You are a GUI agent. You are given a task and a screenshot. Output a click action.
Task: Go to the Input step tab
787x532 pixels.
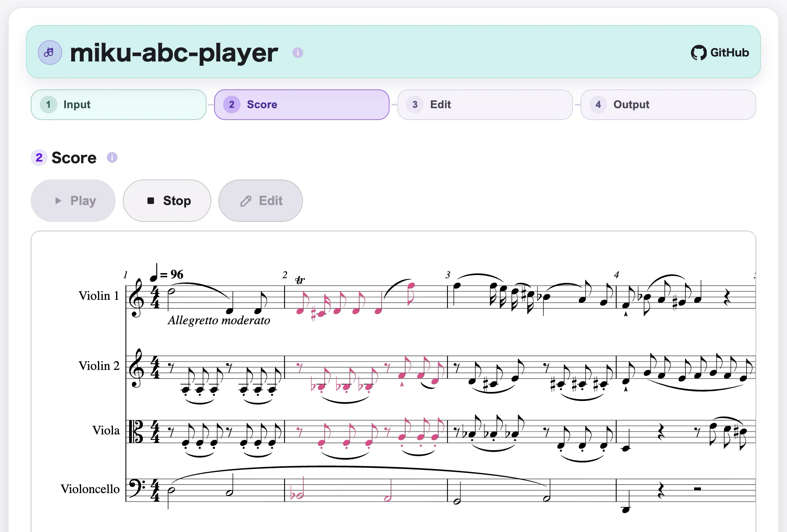[x=118, y=105]
